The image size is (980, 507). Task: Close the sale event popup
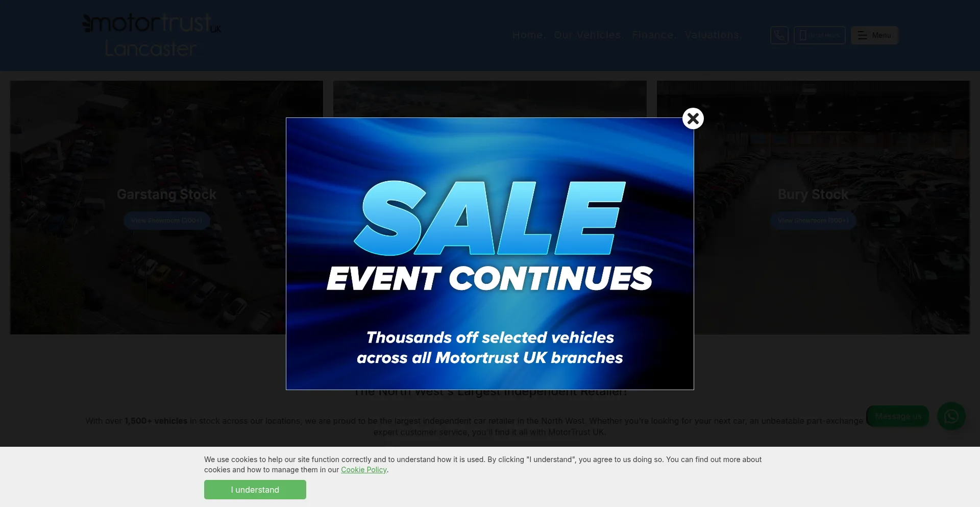pyautogui.click(x=693, y=118)
